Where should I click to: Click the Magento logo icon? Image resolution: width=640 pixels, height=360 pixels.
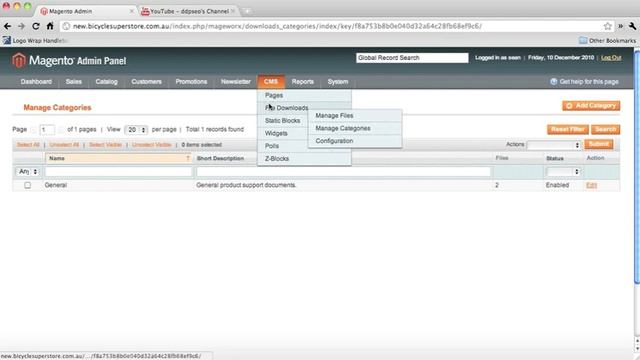(19, 60)
